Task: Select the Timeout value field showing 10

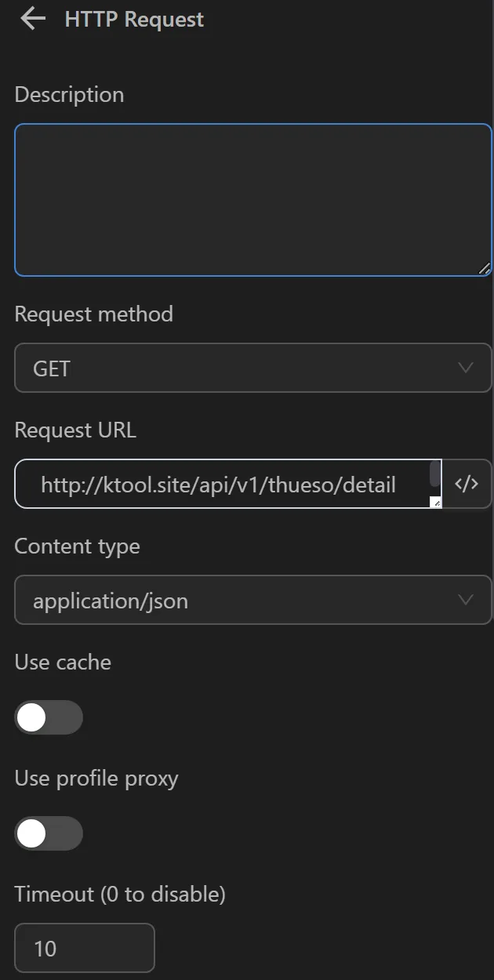Action: [84, 948]
